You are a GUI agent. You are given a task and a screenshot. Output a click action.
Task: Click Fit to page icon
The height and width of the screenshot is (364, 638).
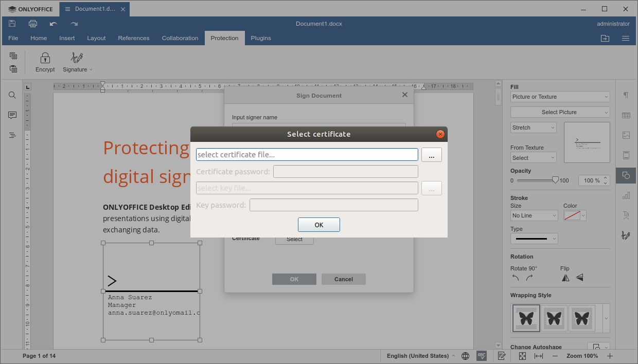[x=522, y=356]
